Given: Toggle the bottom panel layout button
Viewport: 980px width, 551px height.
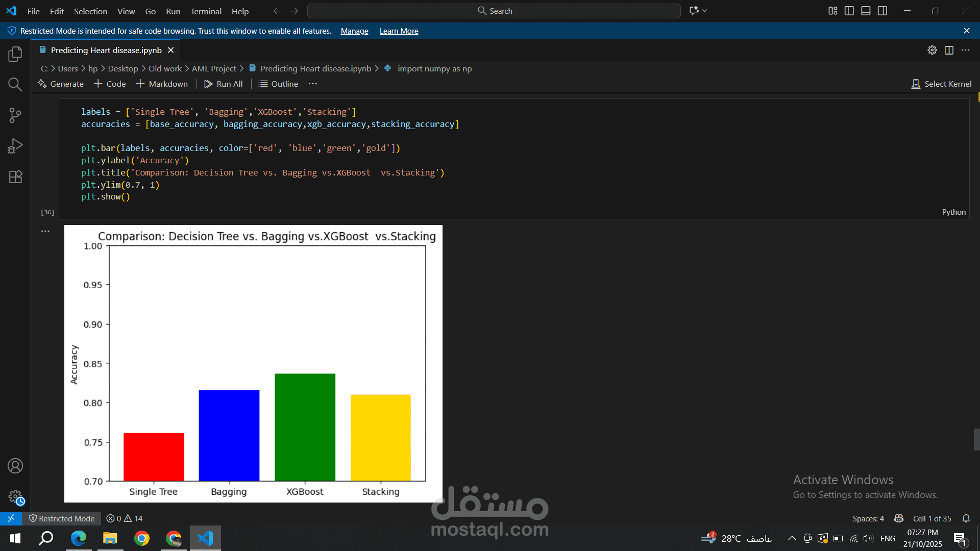Looking at the screenshot, I should tap(866, 11).
